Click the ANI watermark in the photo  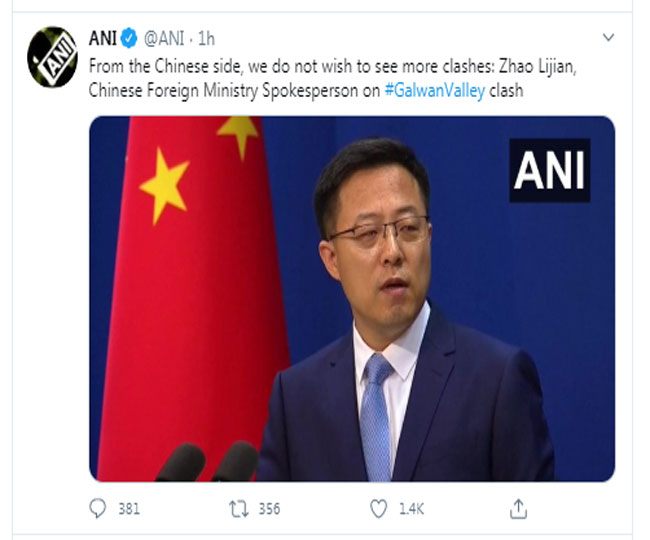tap(549, 170)
